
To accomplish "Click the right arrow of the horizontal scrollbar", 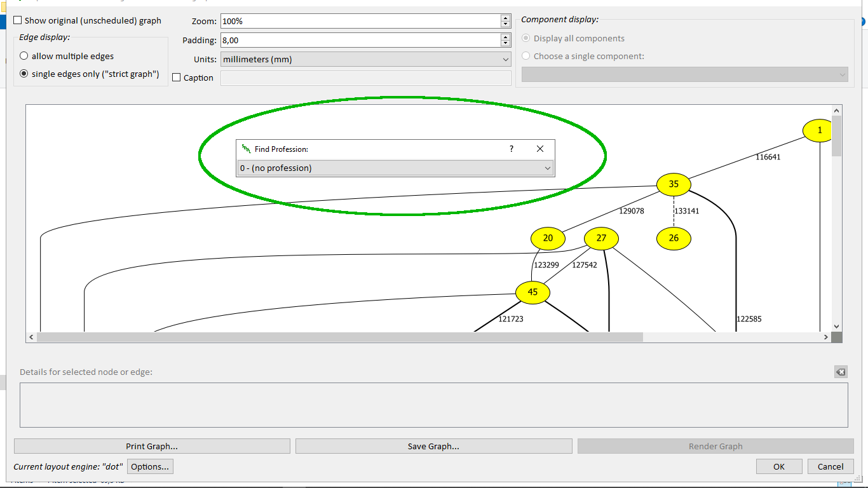I will pos(826,337).
